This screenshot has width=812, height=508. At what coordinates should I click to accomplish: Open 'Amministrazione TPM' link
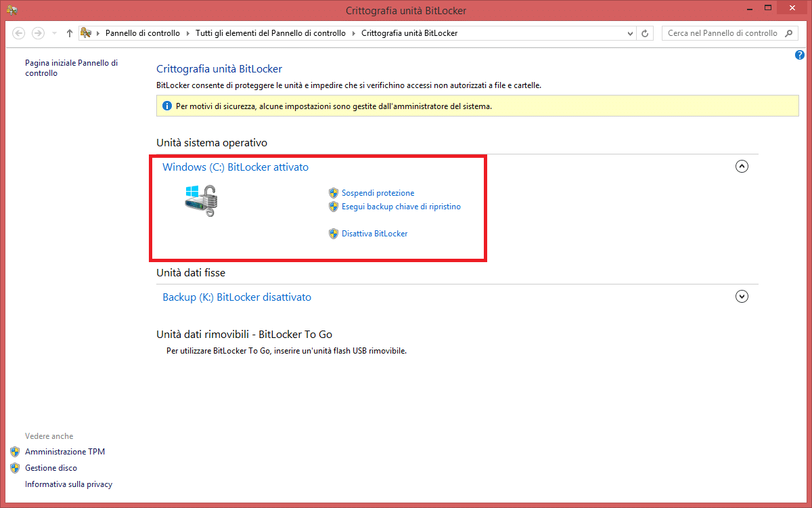[65, 452]
